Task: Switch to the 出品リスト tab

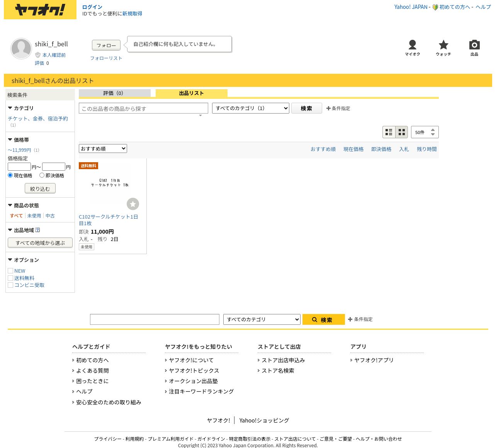Action: pyautogui.click(x=192, y=93)
